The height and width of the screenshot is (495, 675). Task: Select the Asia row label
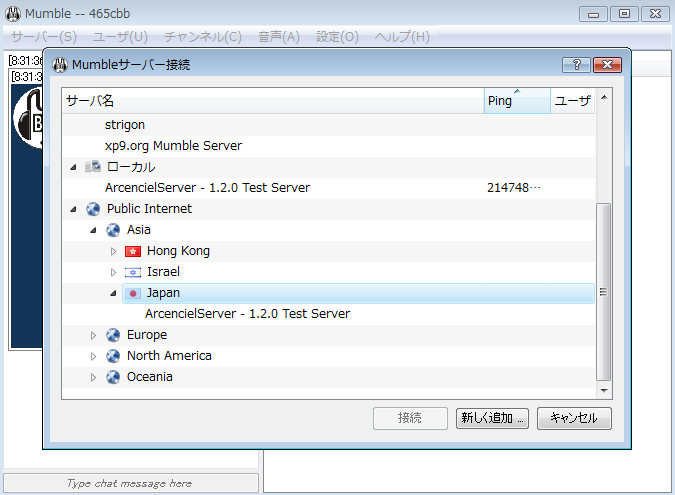click(x=139, y=230)
